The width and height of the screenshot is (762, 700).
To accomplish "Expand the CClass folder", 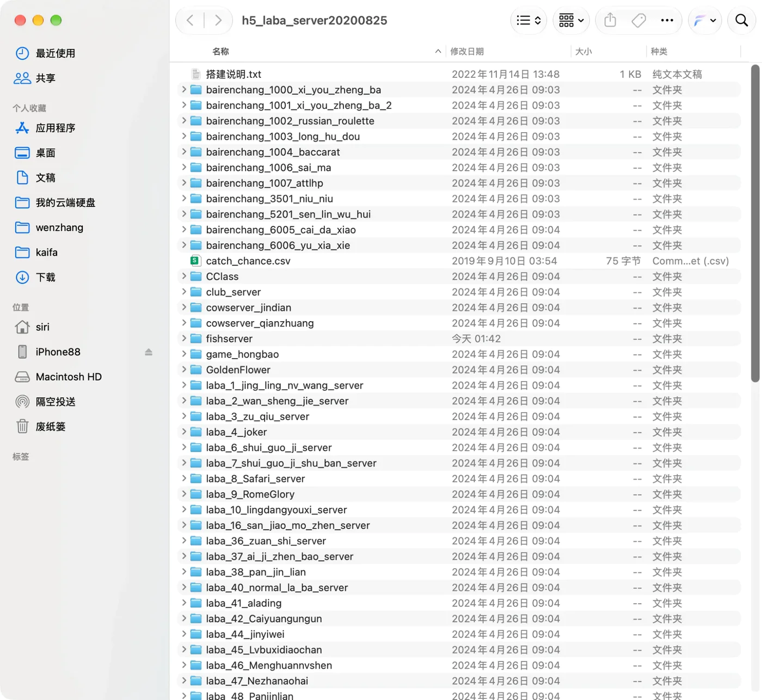I will point(184,276).
